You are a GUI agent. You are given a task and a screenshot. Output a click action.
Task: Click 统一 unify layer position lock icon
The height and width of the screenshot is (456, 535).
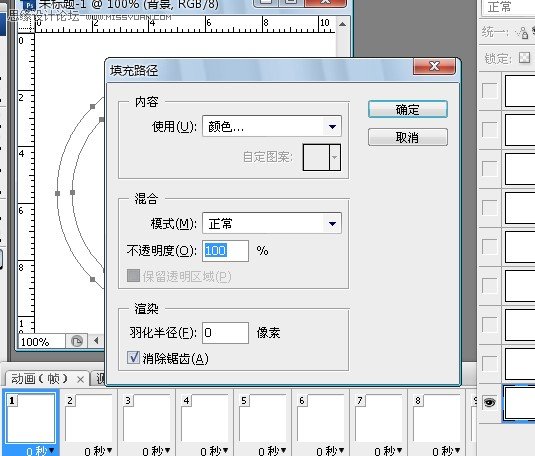pos(523,33)
